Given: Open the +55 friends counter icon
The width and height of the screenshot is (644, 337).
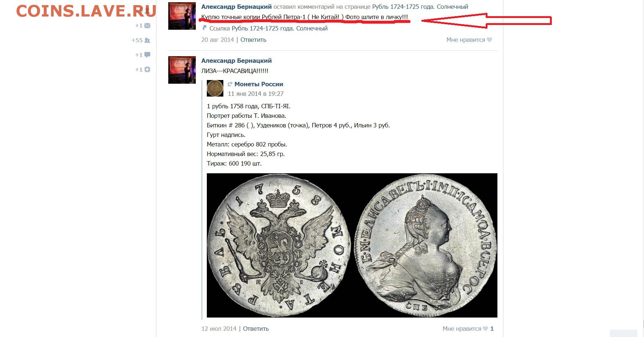Looking at the screenshot, I should [147, 40].
